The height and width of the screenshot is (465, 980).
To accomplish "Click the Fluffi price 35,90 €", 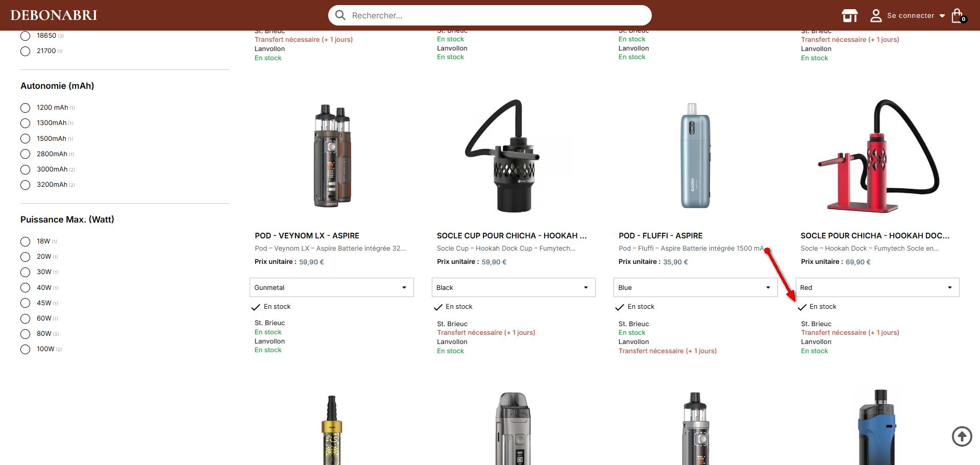I will pos(675,262).
